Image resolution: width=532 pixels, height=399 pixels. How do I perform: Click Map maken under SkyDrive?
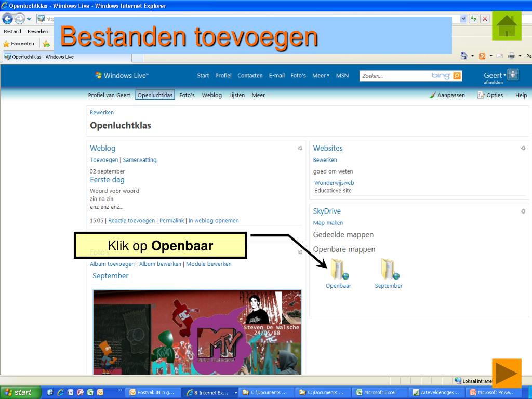pyautogui.click(x=328, y=223)
